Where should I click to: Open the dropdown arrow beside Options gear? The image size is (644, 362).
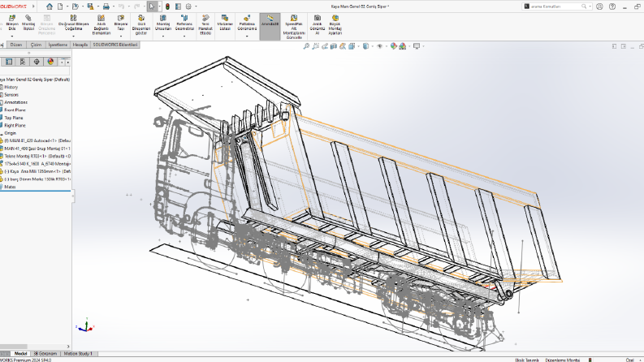tap(196, 6)
